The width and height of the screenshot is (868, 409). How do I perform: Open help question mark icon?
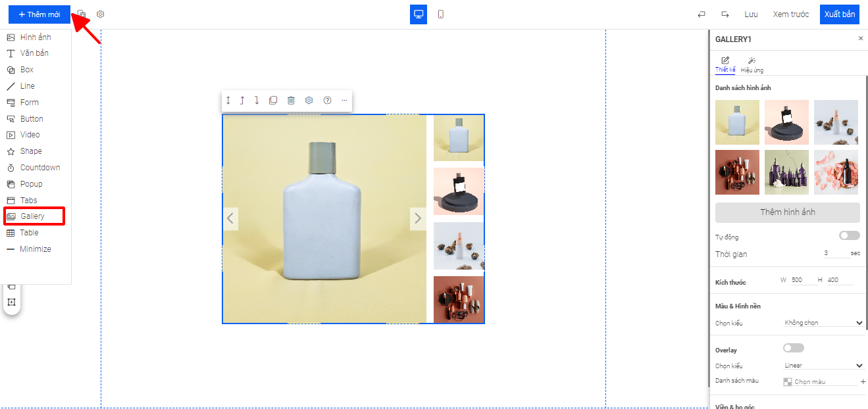(x=327, y=101)
